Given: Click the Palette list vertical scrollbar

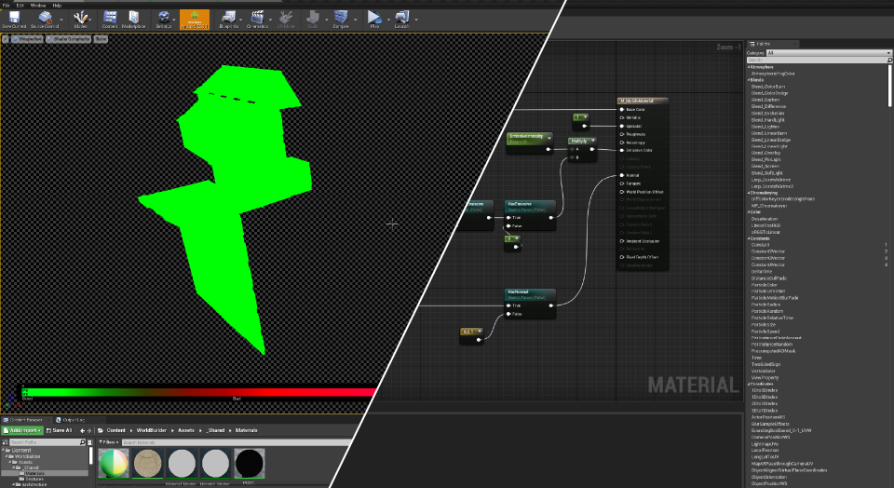Looking at the screenshot, I should [890, 86].
